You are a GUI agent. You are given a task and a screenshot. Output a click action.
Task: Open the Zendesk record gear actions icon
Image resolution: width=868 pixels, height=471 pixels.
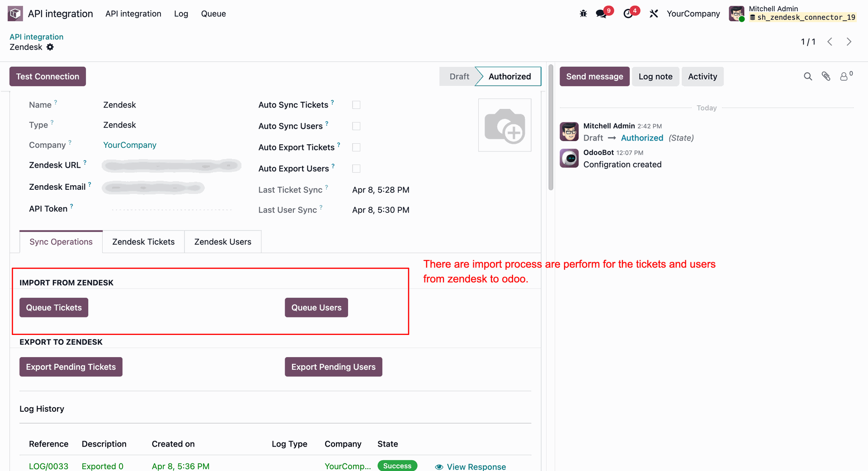click(x=50, y=47)
